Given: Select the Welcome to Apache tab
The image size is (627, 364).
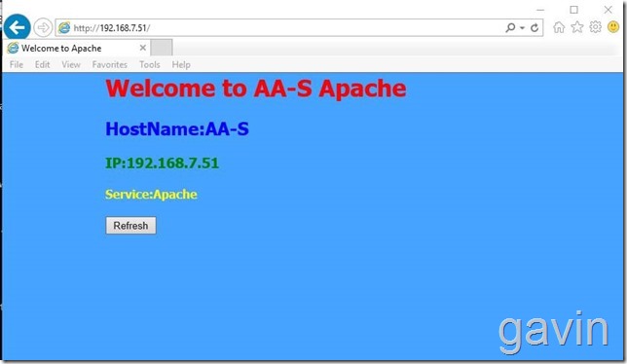Looking at the screenshot, I should 76,49.
